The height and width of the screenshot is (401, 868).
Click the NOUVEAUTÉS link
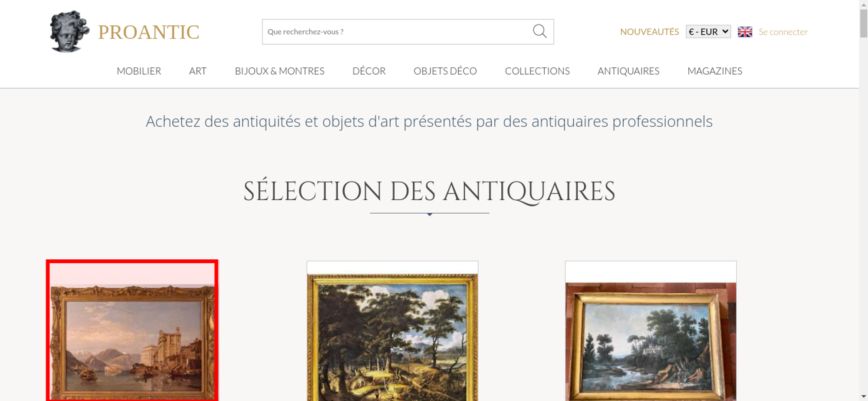tap(649, 32)
